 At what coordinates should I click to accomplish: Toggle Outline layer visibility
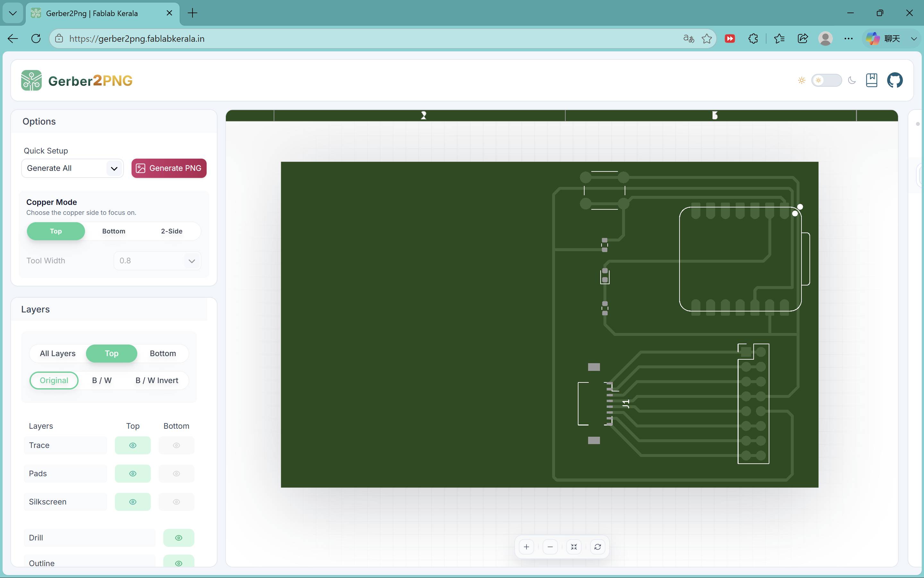coord(179,561)
